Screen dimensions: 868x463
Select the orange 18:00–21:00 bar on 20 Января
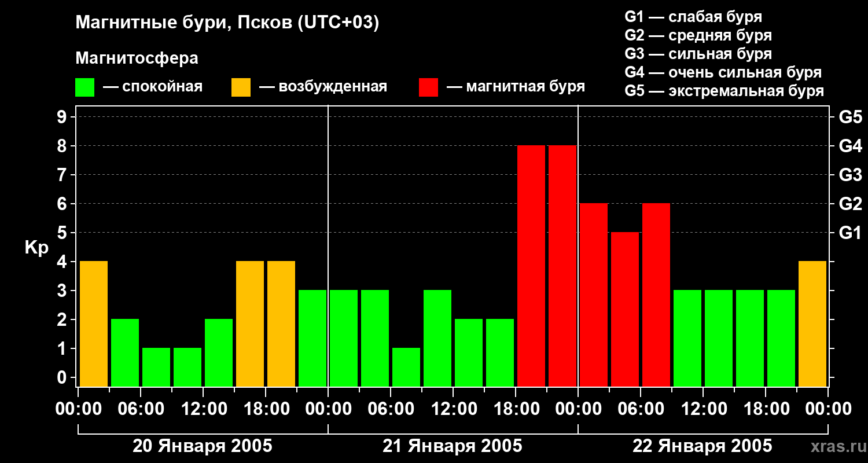click(x=281, y=324)
